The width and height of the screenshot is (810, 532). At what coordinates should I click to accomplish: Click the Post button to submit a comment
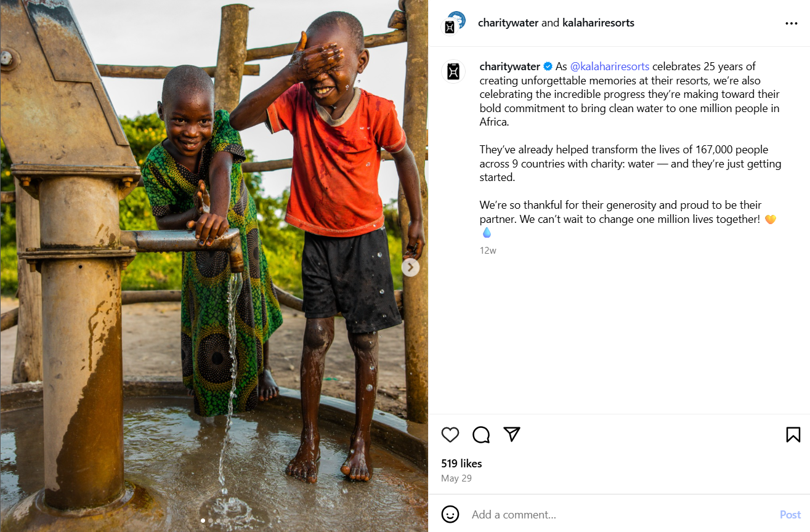pyautogui.click(x=790, y=515)
